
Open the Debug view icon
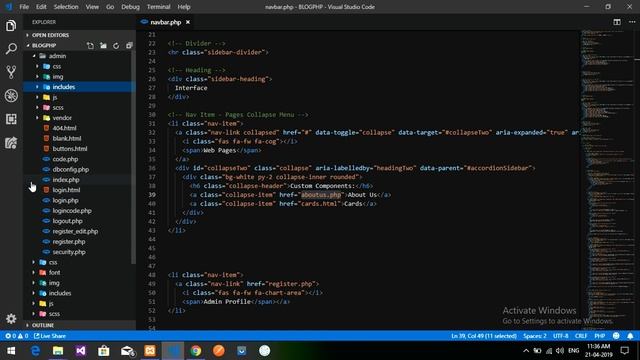click(x=11, y=96)
